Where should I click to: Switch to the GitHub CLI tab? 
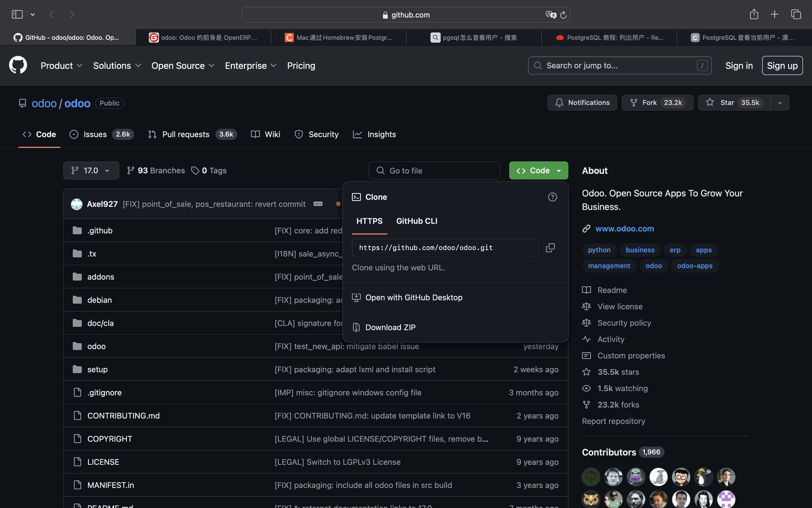(417, 221)
